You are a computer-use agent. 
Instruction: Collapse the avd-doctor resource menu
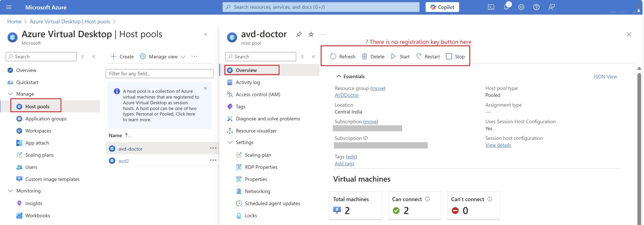[x=313, y=57]
